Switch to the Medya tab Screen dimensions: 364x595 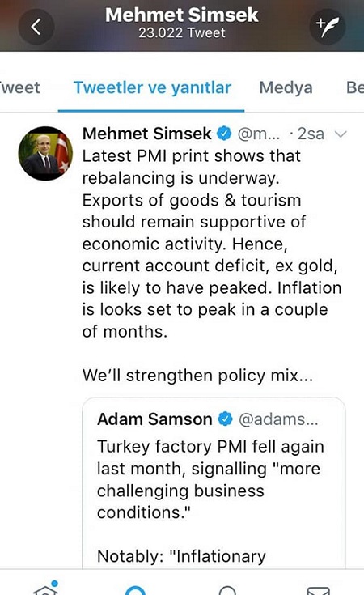tap(286, 87)
